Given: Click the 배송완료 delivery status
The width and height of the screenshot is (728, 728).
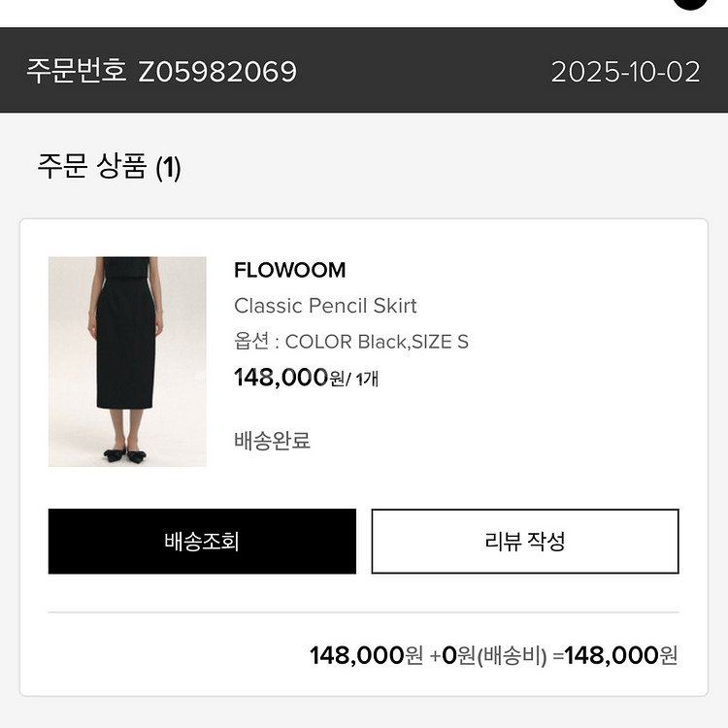Looking at the screenshot, I should (x=272, y=440).
